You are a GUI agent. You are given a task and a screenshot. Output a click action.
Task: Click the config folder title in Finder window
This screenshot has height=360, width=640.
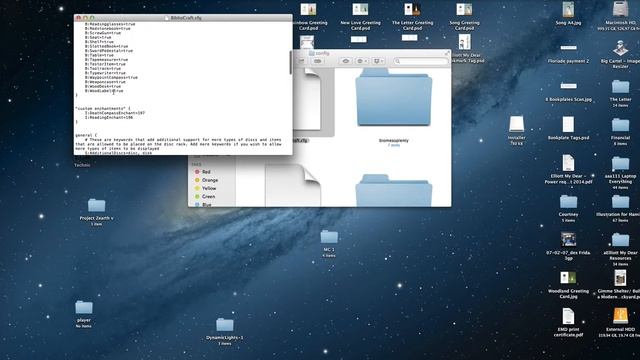point(319,53)
